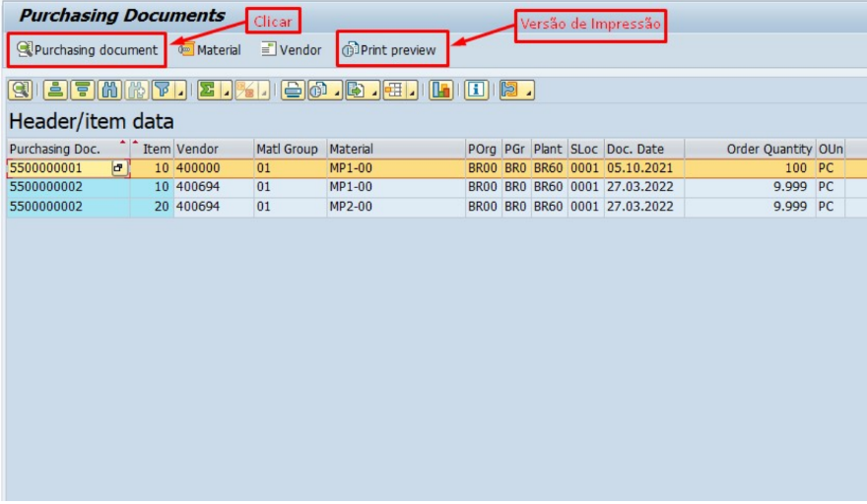
Task: Open the layout grid dropdown arrow
Action: 412,91
